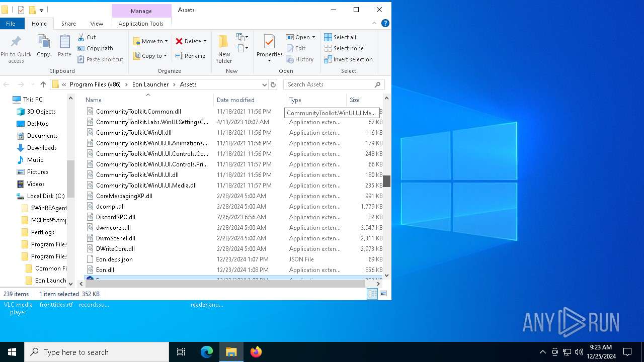Navigate to Eon Launcher in breadcrumb
The height and width of the screenshot is (362, 644).
(x=150, y=84)
